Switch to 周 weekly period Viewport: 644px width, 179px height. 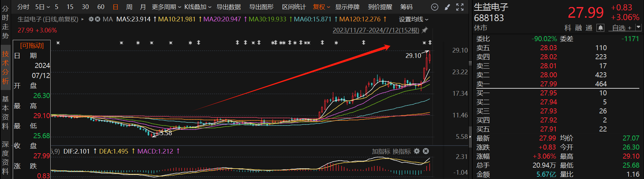click(x=129, y=7)
